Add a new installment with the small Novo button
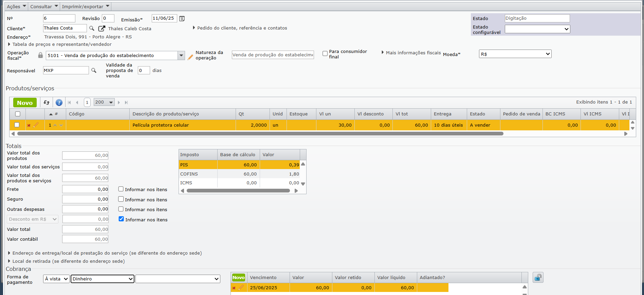This screenshot has width=644, height=295. coord(239,278)
